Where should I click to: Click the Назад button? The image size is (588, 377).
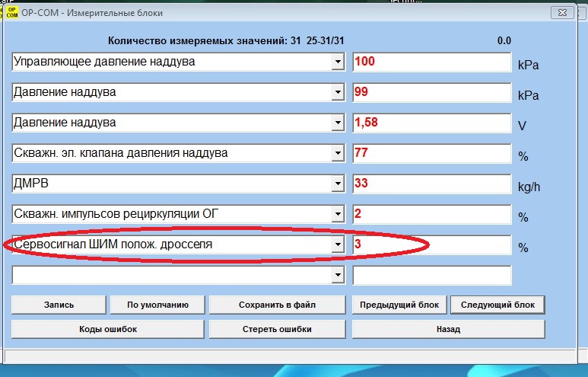(449, 329)
